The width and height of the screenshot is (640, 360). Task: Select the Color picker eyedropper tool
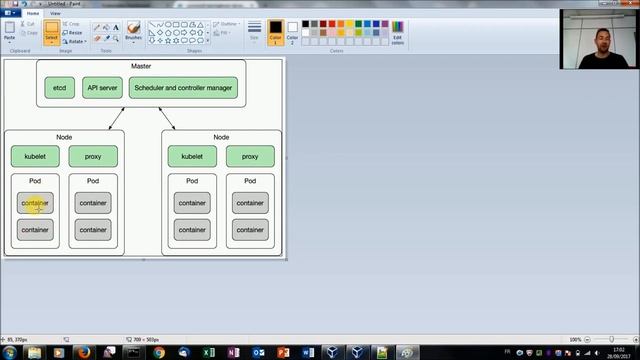coord(106,38)
